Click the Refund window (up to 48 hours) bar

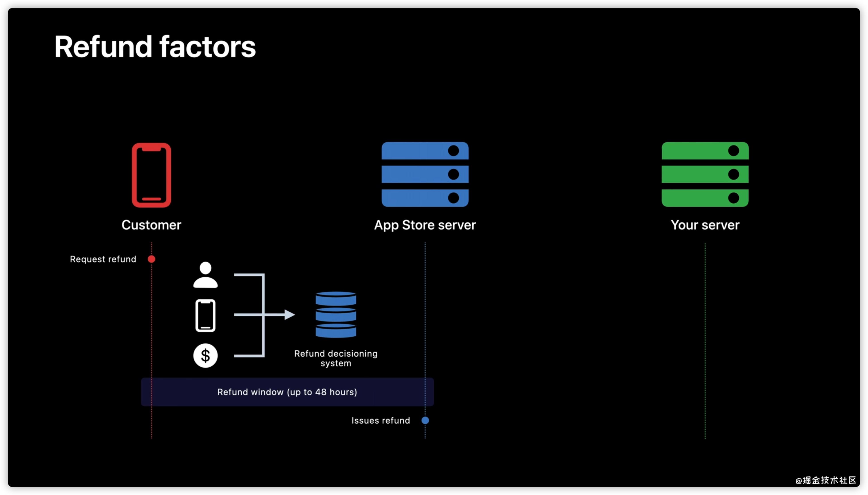click(287, 392)
